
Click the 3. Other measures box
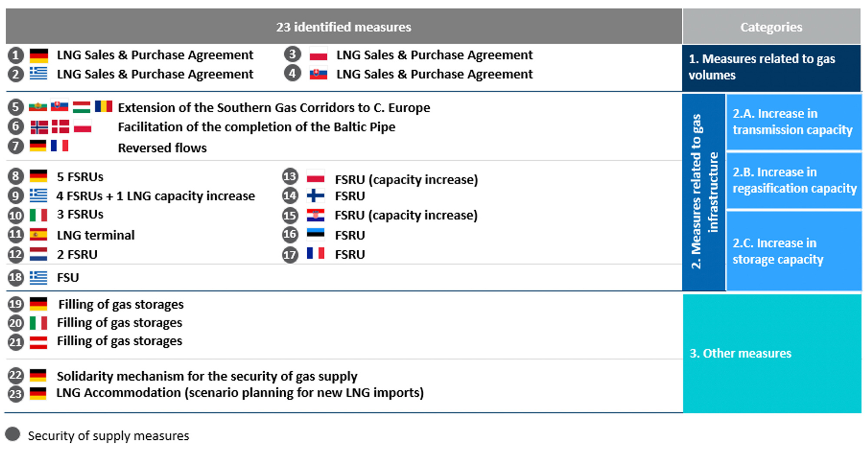pos(772,353)
